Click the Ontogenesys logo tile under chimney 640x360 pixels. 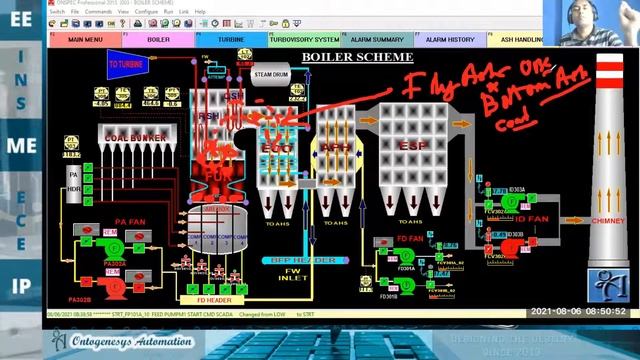609,285
